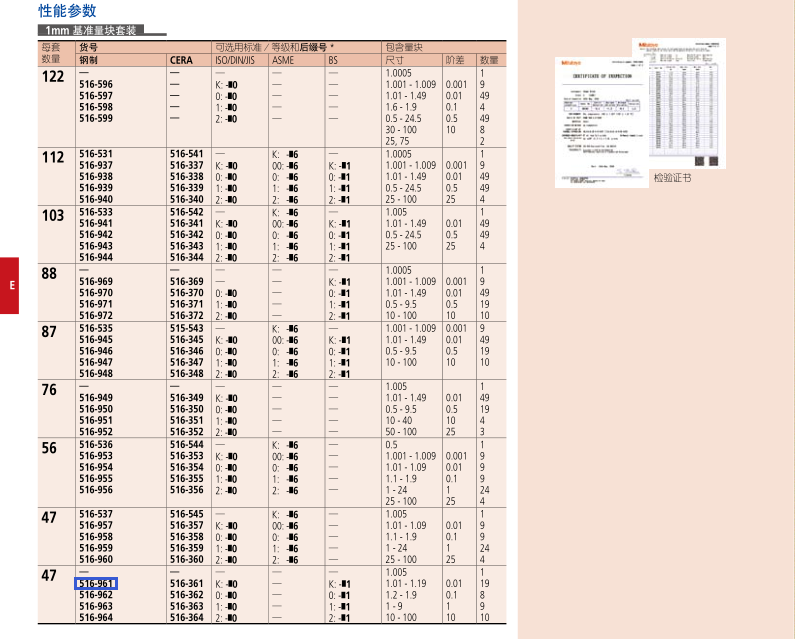Select the 1mm 基准量块套装 title bar
The image size is (795, 639).
coord(91,30)
